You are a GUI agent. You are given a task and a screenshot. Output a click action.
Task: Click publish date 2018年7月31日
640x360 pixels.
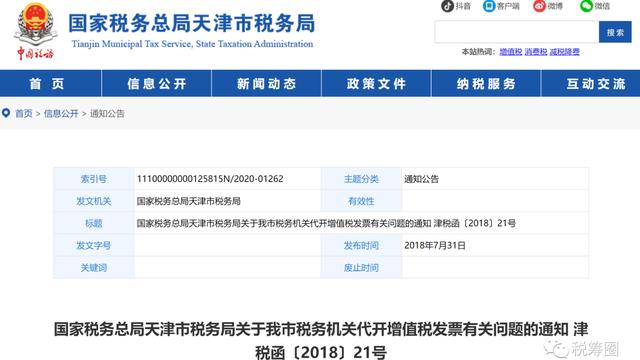pos(435,245)
